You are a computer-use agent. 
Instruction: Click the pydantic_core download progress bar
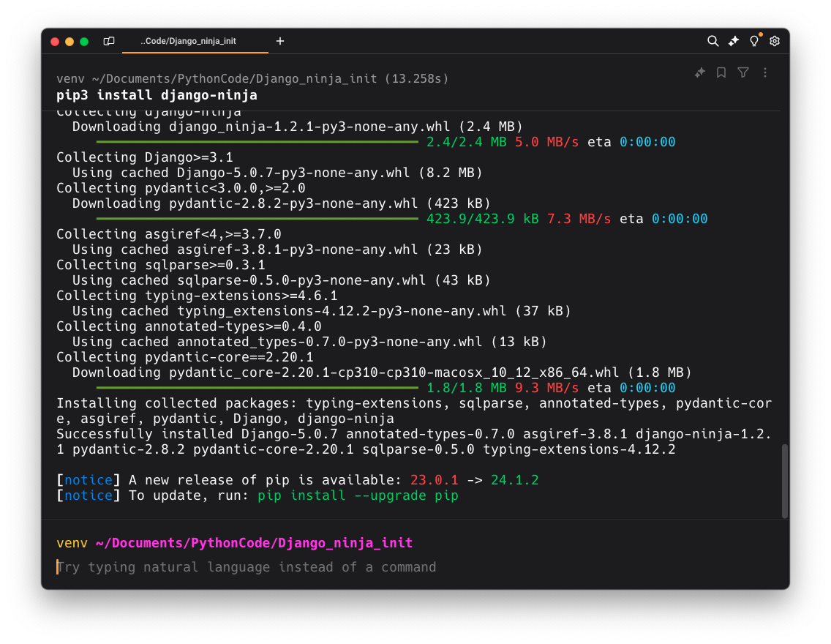tap(257, 388)
